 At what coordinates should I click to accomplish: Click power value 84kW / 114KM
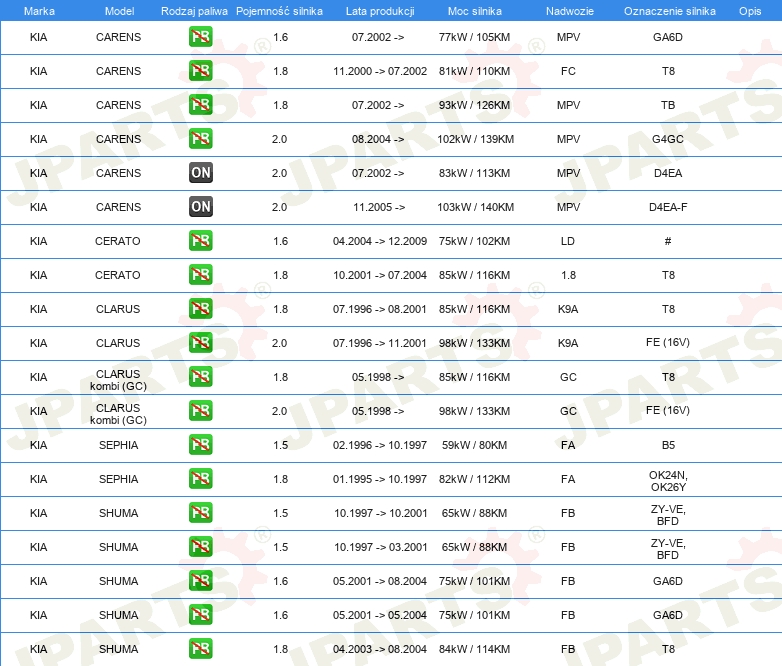[474, 649]
